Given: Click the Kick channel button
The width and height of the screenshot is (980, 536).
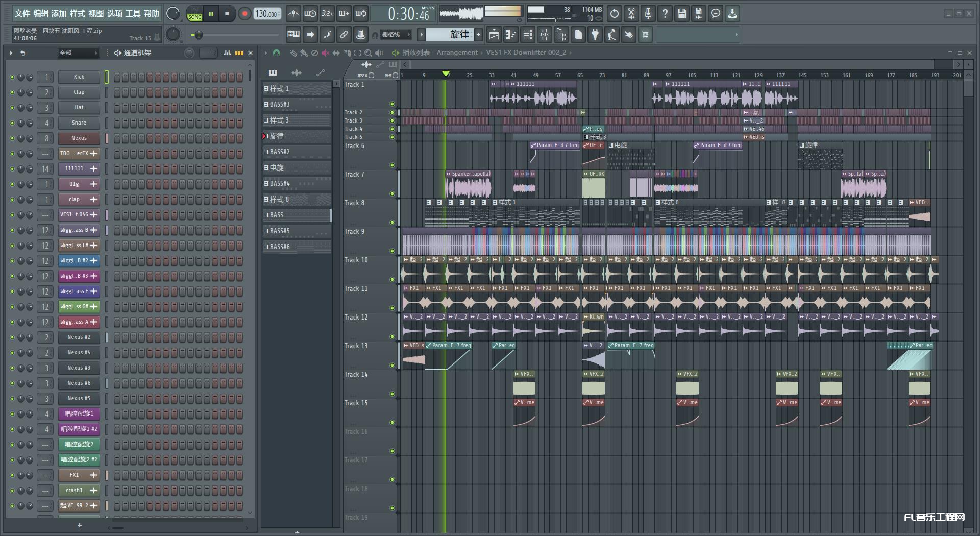Looking at the screenshot, I should 79,77.
